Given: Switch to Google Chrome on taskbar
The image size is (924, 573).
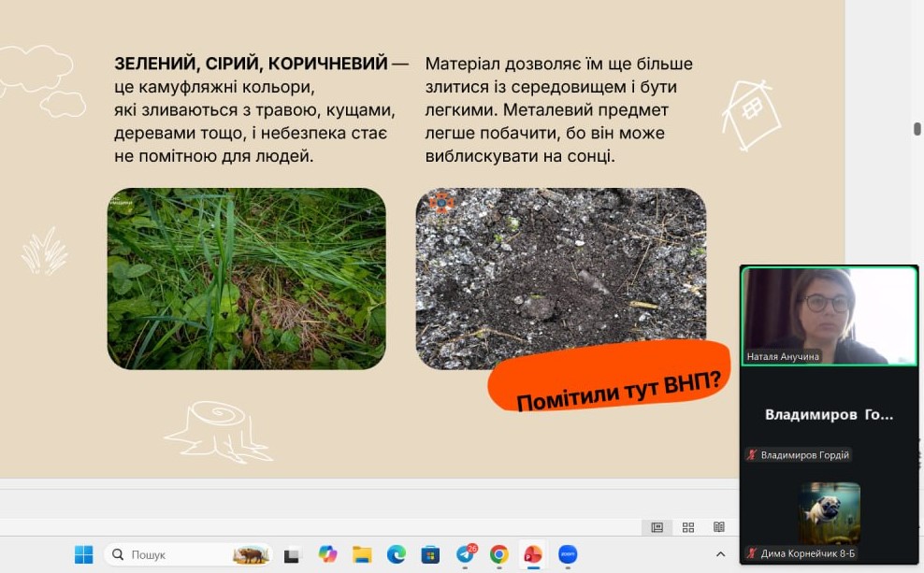Looking at the screenshot, I should (x=498, y=554).
